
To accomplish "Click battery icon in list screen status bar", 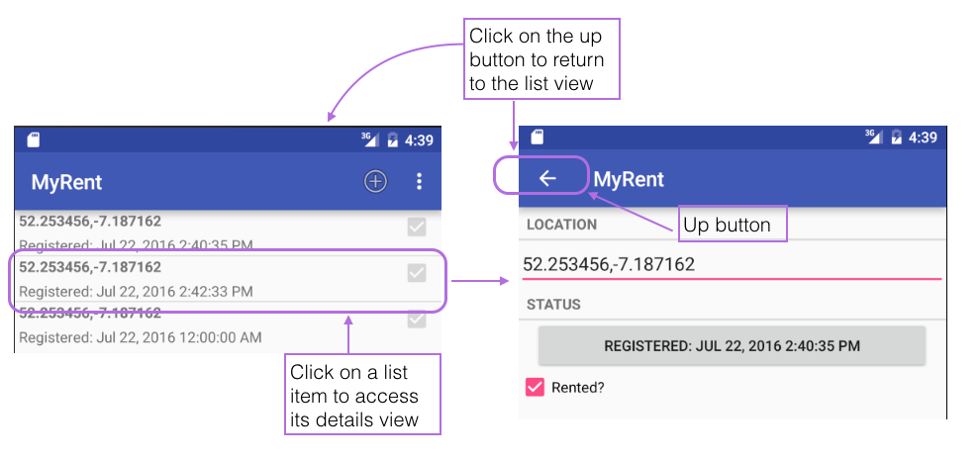I will click(393, 139).
